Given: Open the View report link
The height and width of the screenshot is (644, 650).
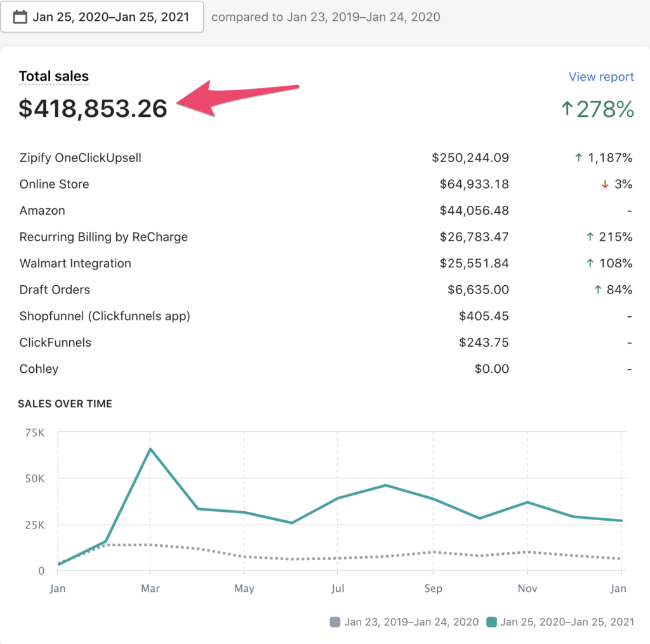Looking at the screenshot, I should pyautogui.click(x=600, y=77).
